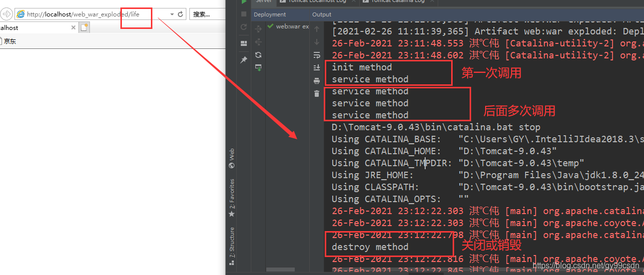The height and width of the screenshot is (275, 644).
Task: Click the Down stack trace arrow icon
Action: [316, 42]
